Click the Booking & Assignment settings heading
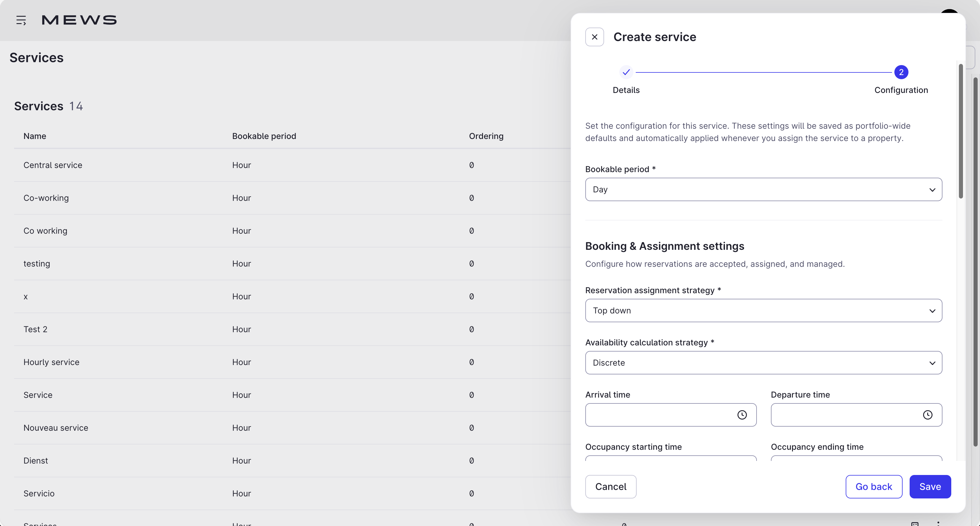 point(664,246)
